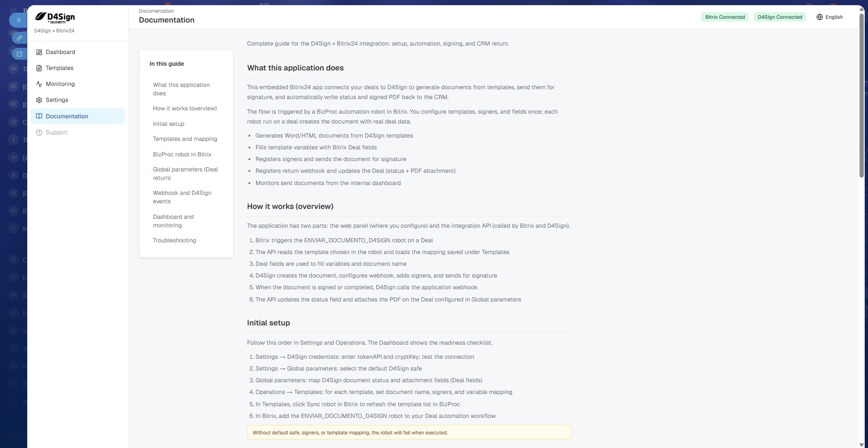This screenshot has width=868, height=448.
Task: Click the large 'Documentation' page title
Action: [167, 20]
